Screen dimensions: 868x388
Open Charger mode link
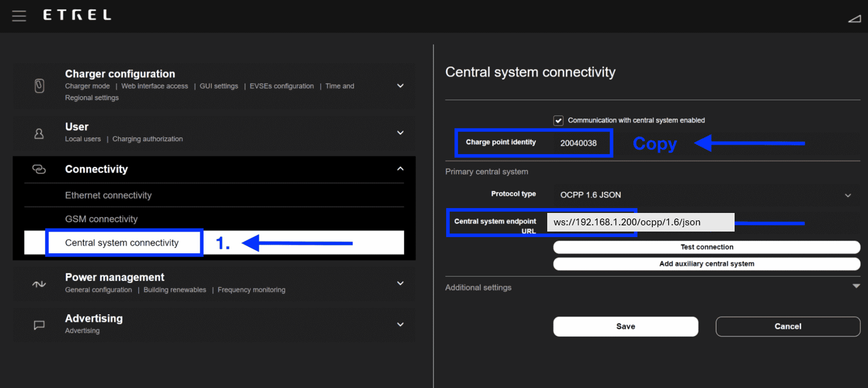[87, 86]
